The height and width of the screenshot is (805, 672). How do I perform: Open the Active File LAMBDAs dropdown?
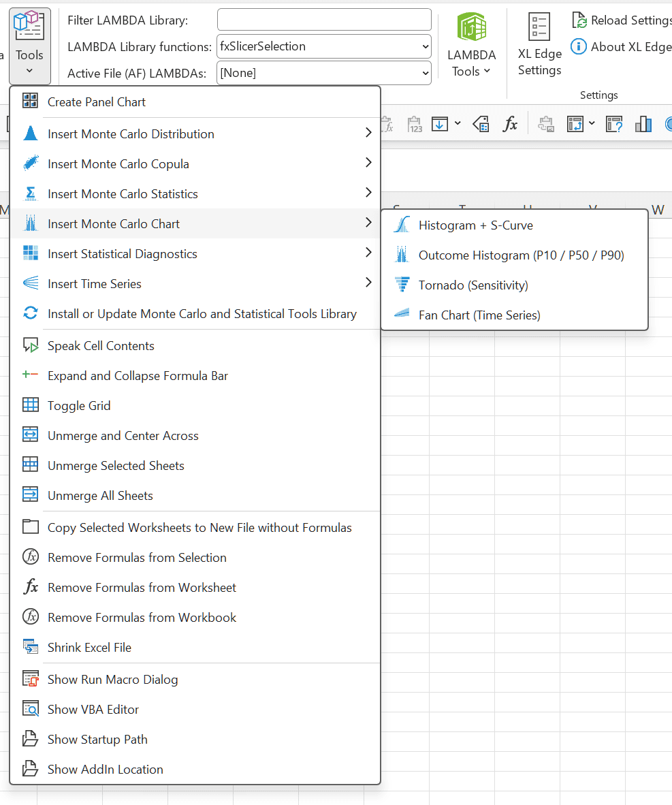(x=324, y=73)
